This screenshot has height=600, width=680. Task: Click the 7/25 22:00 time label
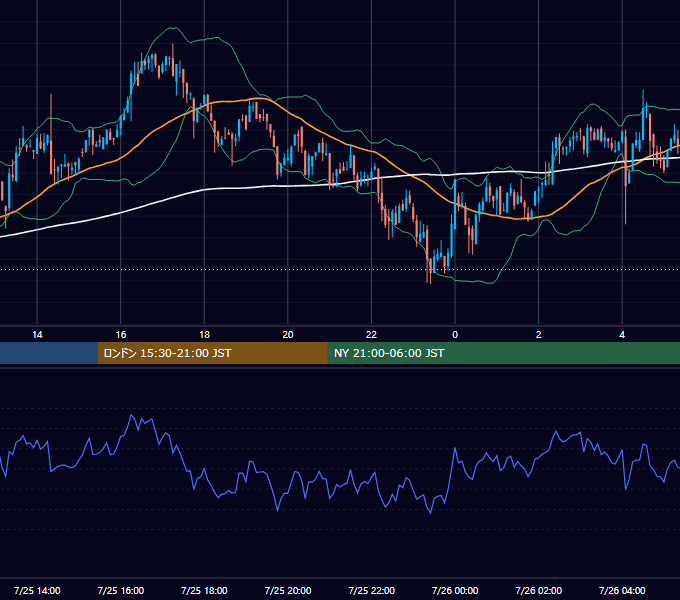372,590
